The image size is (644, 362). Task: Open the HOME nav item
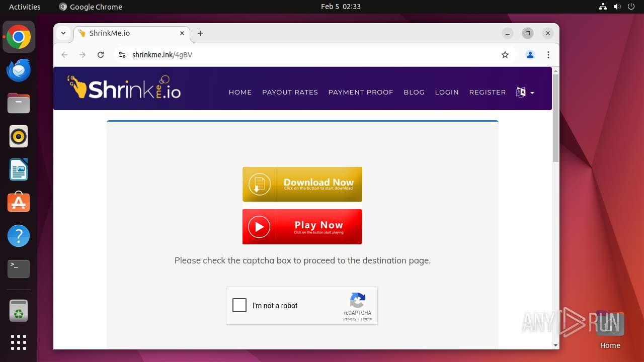pos(240,93)
